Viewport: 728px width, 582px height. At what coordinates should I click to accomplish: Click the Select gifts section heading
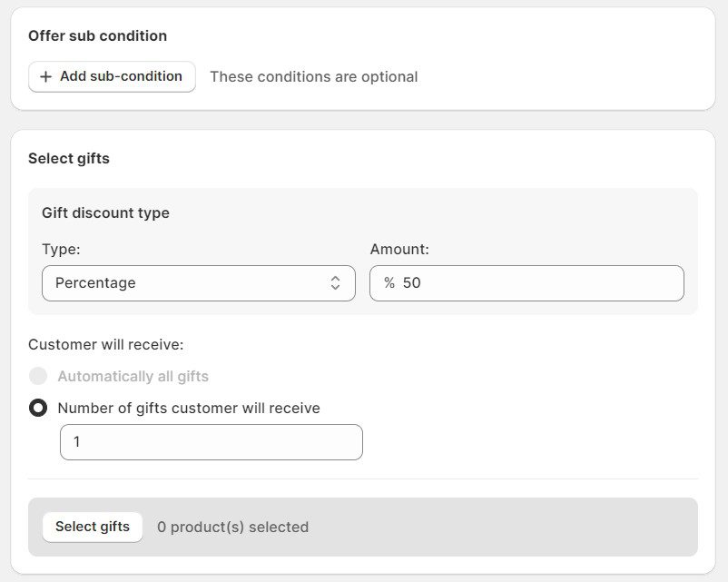tap(69, 158)
